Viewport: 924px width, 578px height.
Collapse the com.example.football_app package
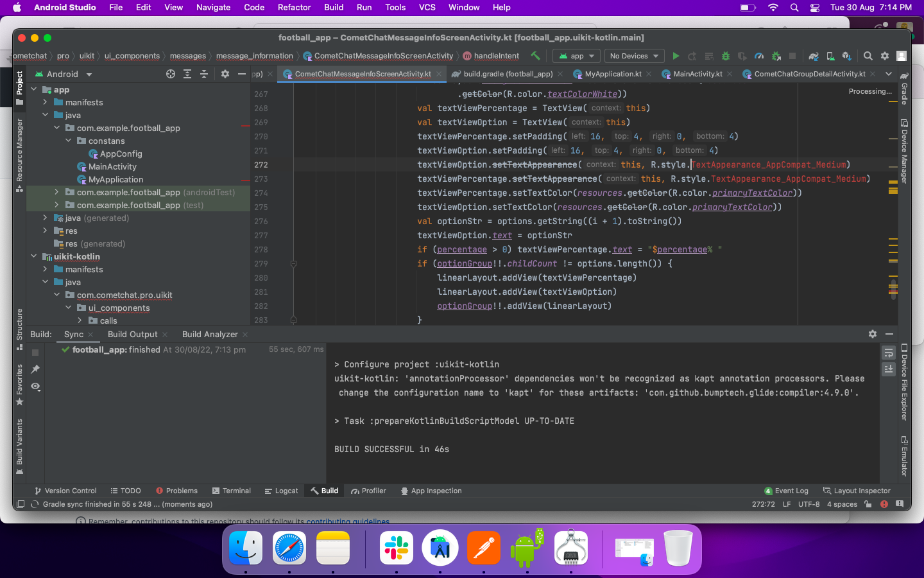point(56,128)
